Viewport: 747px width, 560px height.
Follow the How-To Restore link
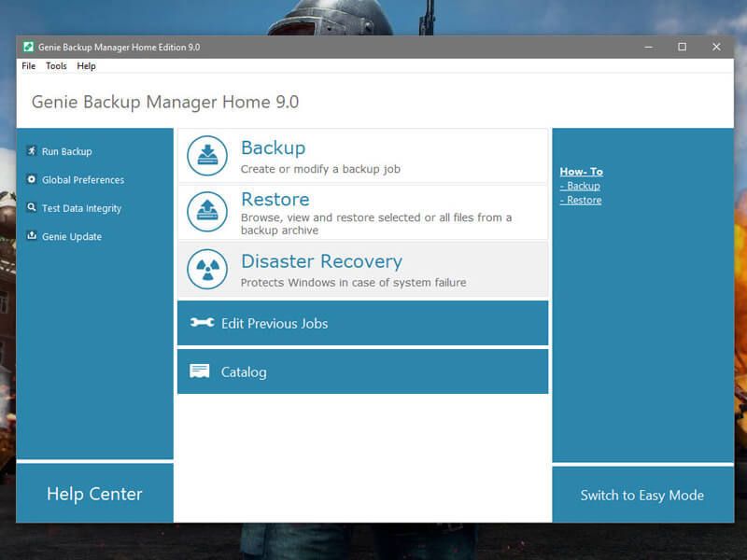[581, 200]
